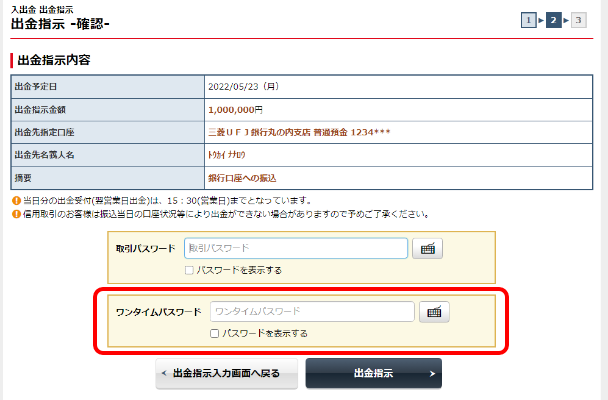This screenshot has height=400, width=608.
Task: Click the warning icon beside 信用取引のお客様 notice
Action: (16, 214)
